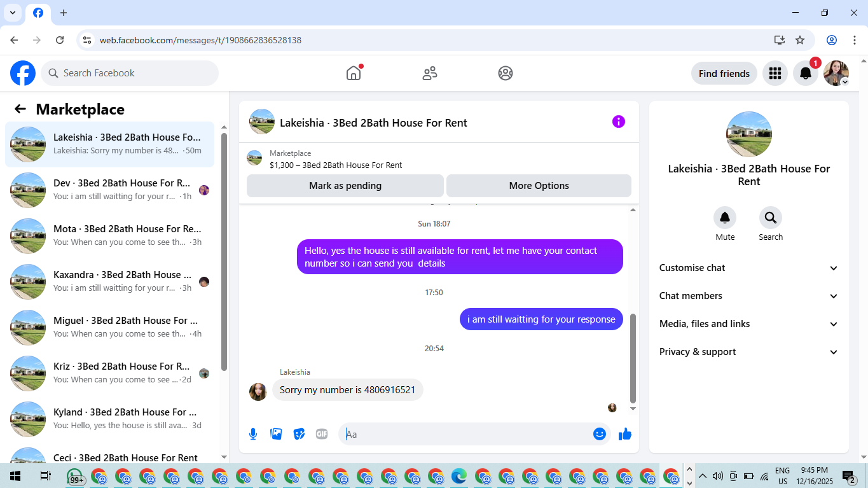Open the Dev conversation
The image size is (868, 488).
pos(110,190)
